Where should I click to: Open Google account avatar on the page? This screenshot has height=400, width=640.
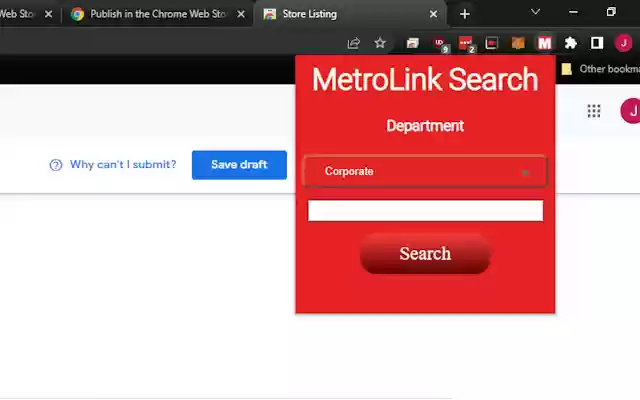pos(631,111)
